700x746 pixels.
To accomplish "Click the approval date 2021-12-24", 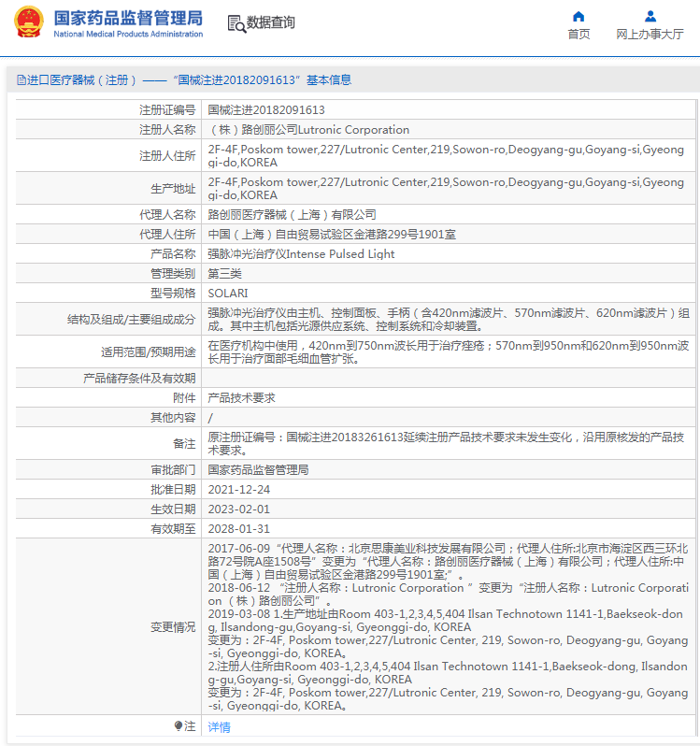I will pyautogui.click(x=238, y=490).
